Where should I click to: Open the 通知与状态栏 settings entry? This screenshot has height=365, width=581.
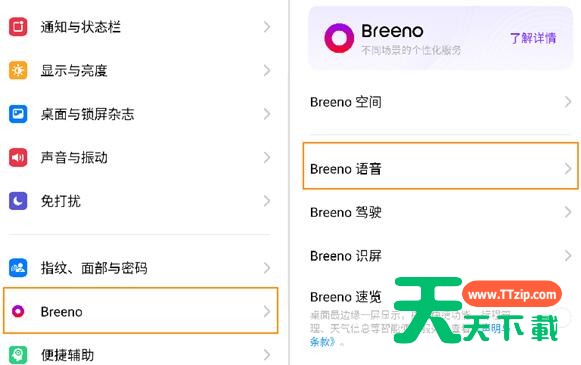pyautogui.click(x=140, y=27)
